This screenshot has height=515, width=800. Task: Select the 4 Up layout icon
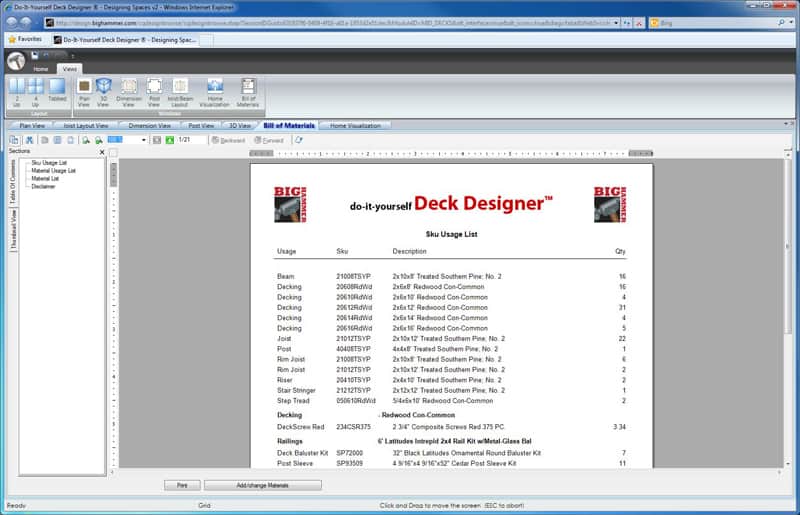click(35, 93)
